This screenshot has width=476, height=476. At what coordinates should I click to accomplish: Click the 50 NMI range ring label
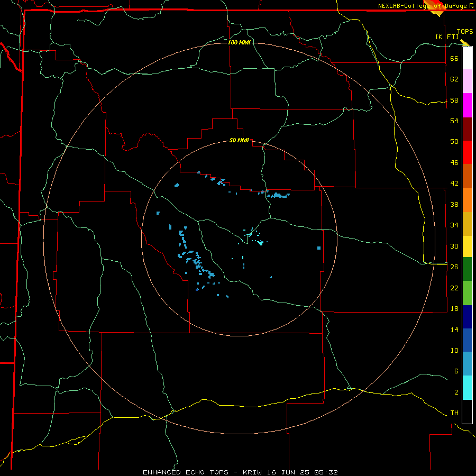click(x=239, y=140)
